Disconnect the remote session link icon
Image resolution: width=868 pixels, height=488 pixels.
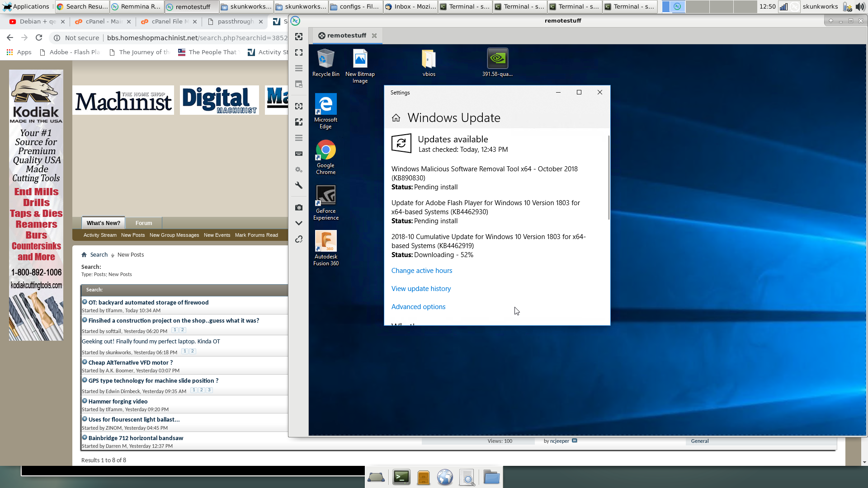(299, 239)
